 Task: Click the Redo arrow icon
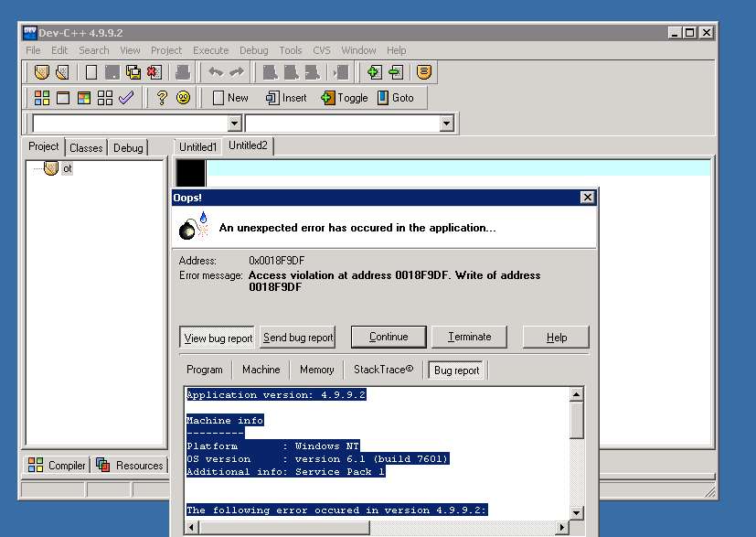tap(237, 72)
